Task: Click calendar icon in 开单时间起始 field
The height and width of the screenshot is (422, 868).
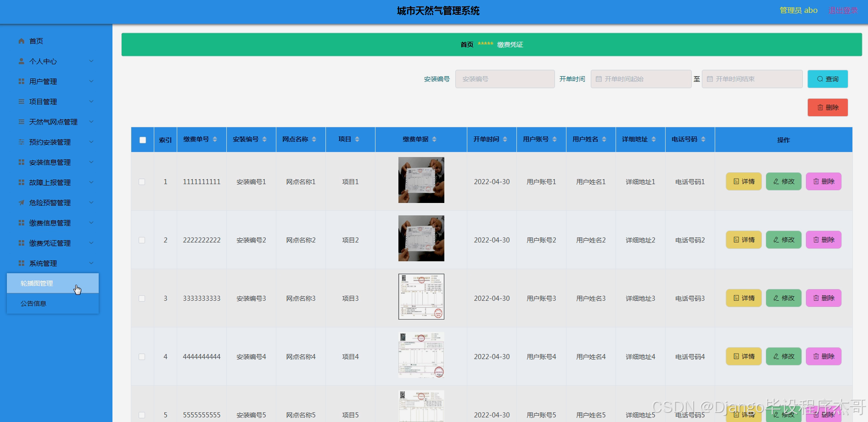Action: (x=599, y=79)
